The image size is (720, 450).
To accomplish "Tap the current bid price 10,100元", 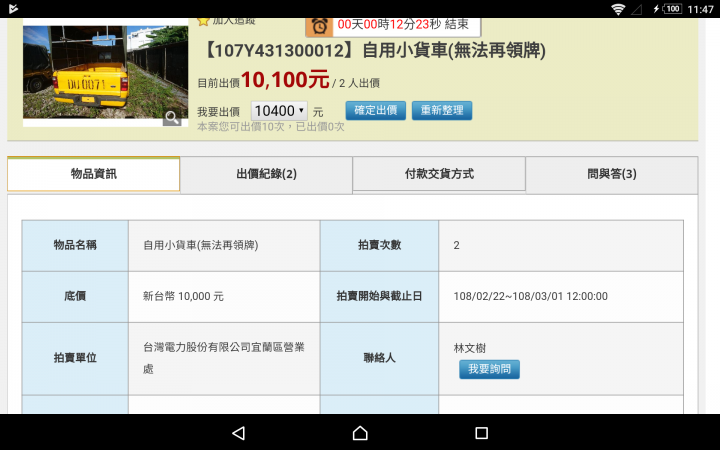I will point(285,80).
